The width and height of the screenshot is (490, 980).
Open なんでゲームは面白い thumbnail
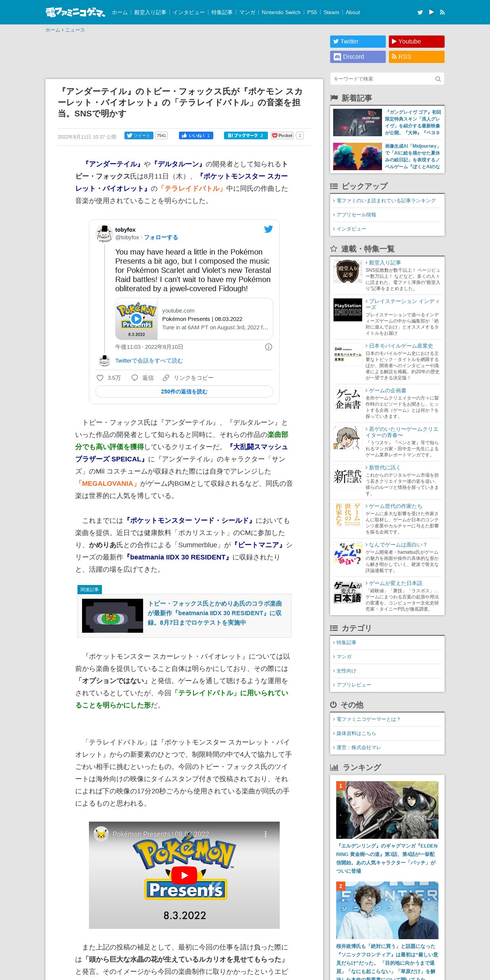[348, 553]
